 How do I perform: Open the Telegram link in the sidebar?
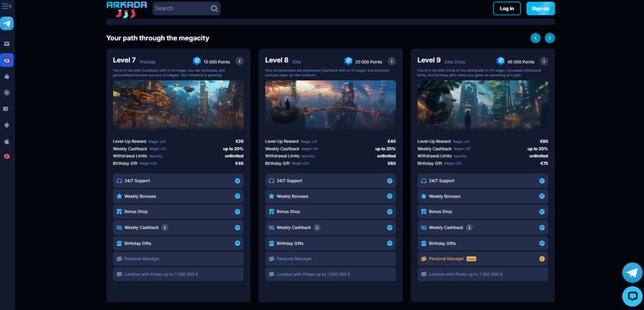7,24
